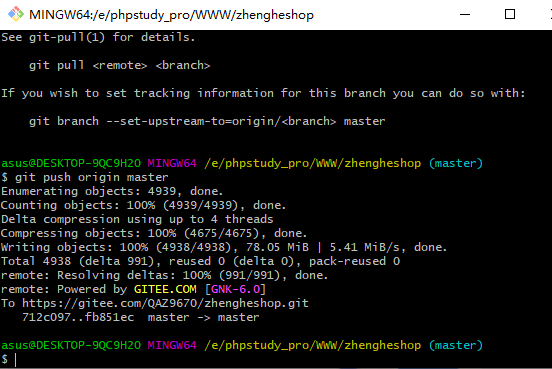Click the magenta 'GNK-6.0' text
The image size is (552, 369).
point(236,289)
